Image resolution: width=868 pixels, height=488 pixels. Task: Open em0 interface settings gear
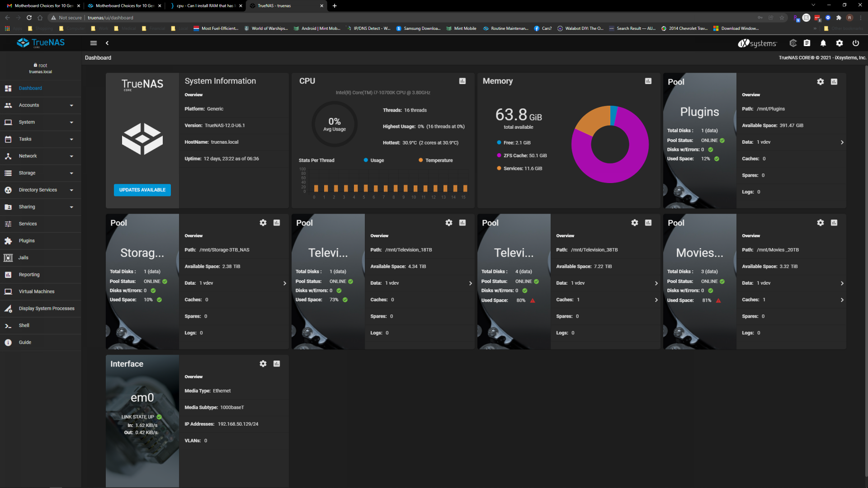[263, 364]
